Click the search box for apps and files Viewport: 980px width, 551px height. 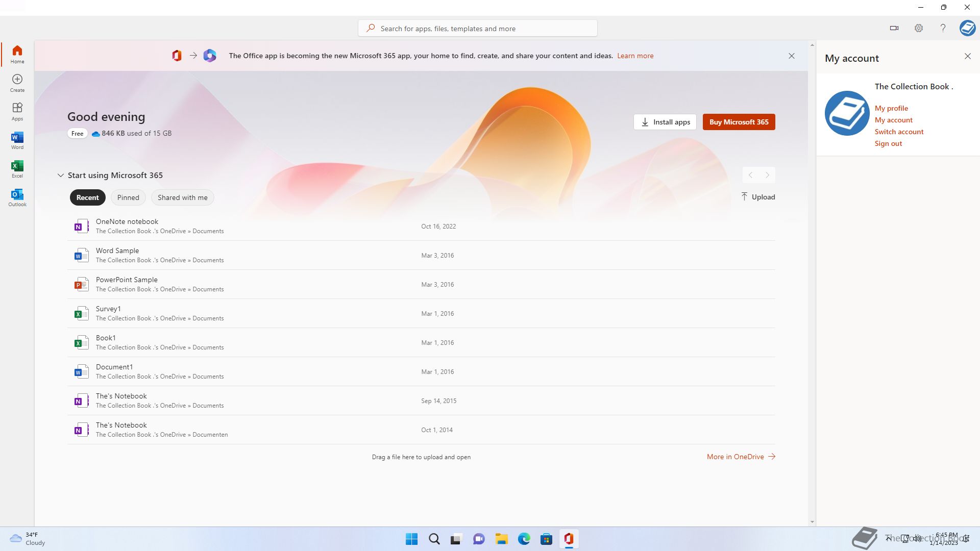pyautogui.click(x=478, y=28)
